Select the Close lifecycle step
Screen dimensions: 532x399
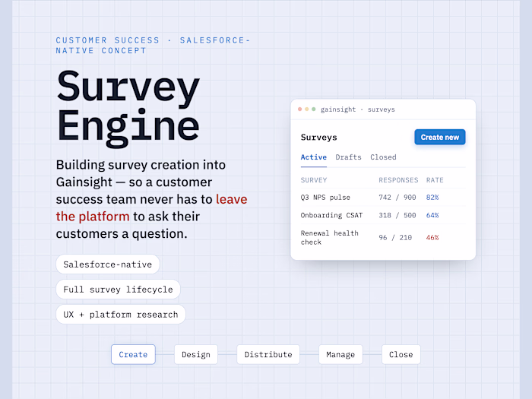pos(401,355)
